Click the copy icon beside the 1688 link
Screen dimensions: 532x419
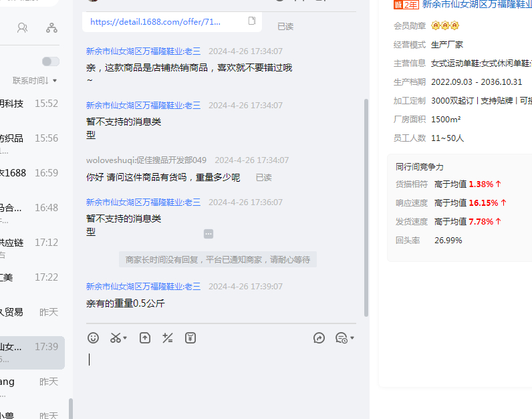252,21
